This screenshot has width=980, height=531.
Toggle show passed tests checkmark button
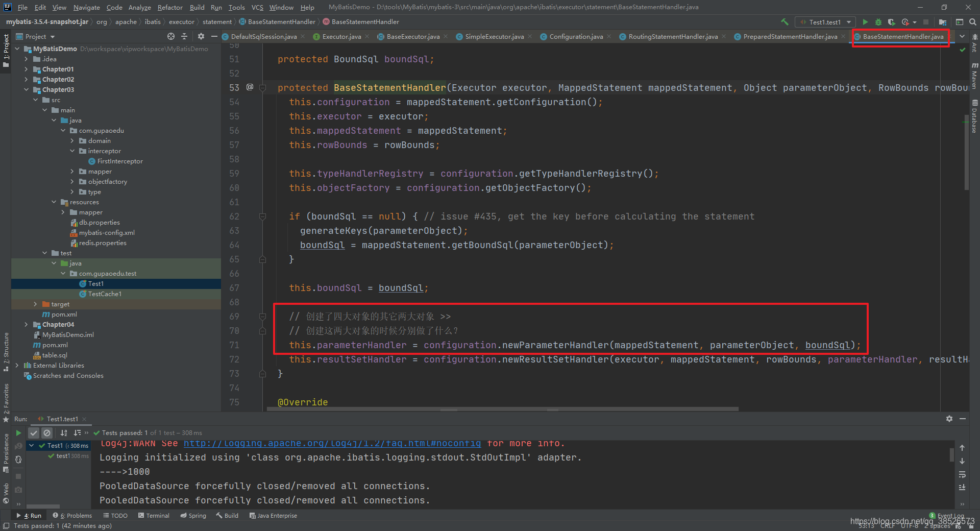pos(34,433)
